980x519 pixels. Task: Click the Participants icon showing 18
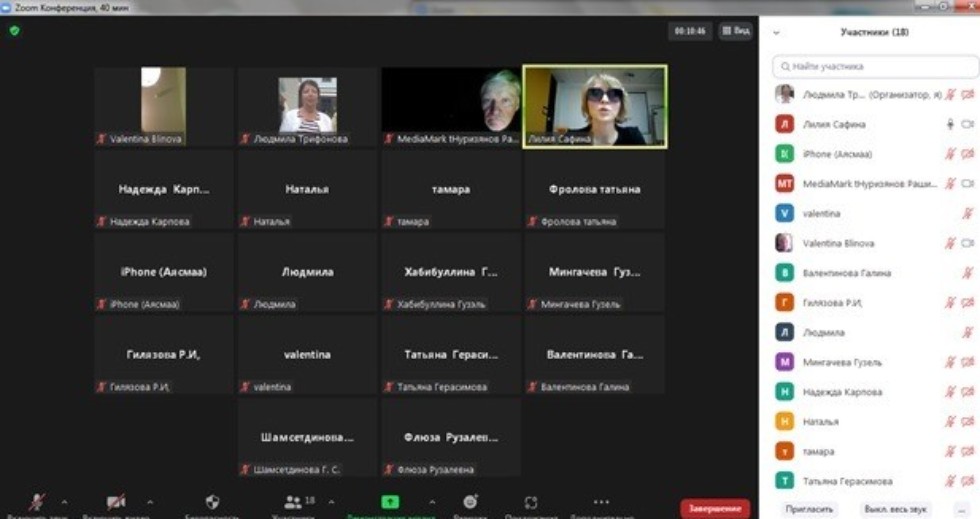coord(292,503)
